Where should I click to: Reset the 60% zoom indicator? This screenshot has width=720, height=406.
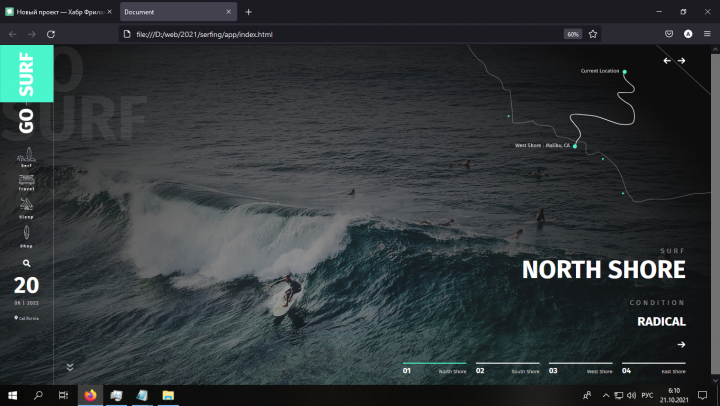pyautogui.click(x=573, y=34)
